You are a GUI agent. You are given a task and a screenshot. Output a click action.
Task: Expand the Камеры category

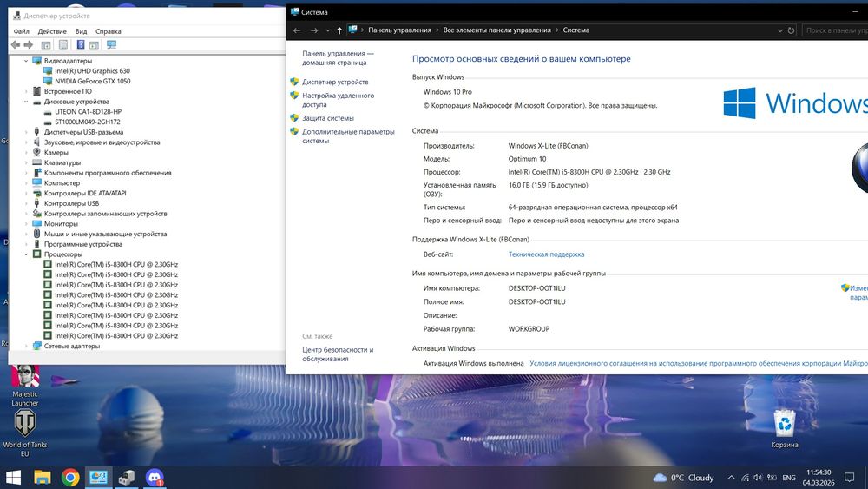(26, 152)
